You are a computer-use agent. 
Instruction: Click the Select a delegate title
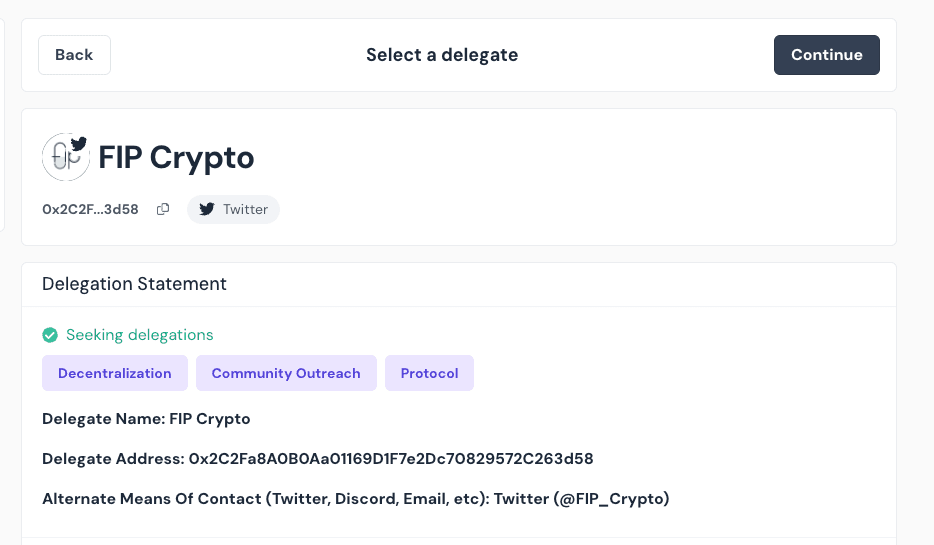click(442, 55)
